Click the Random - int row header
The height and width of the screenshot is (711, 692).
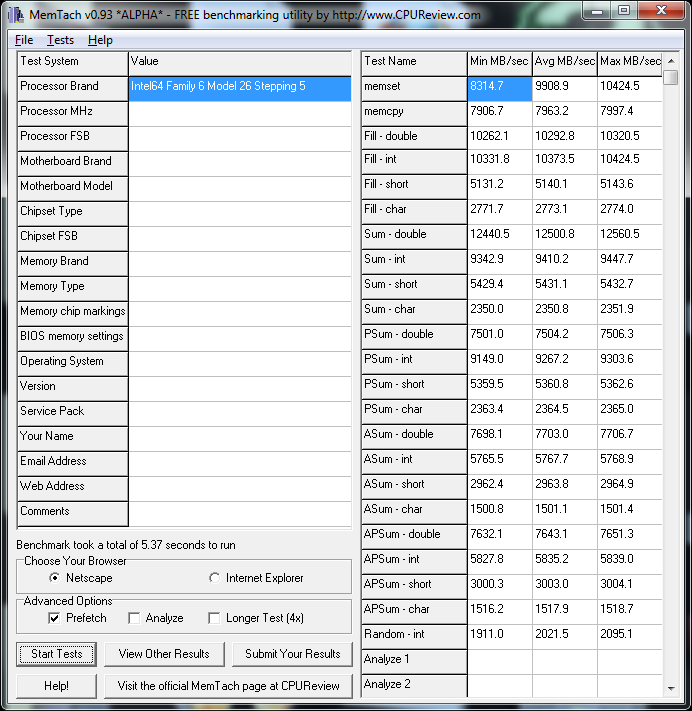(414, 636)
